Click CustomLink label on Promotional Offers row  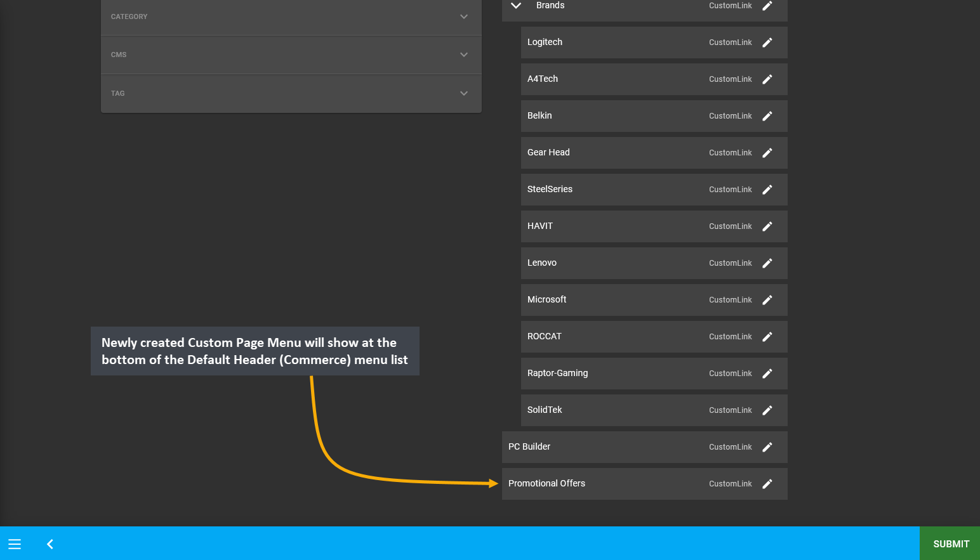coord(730,484)
